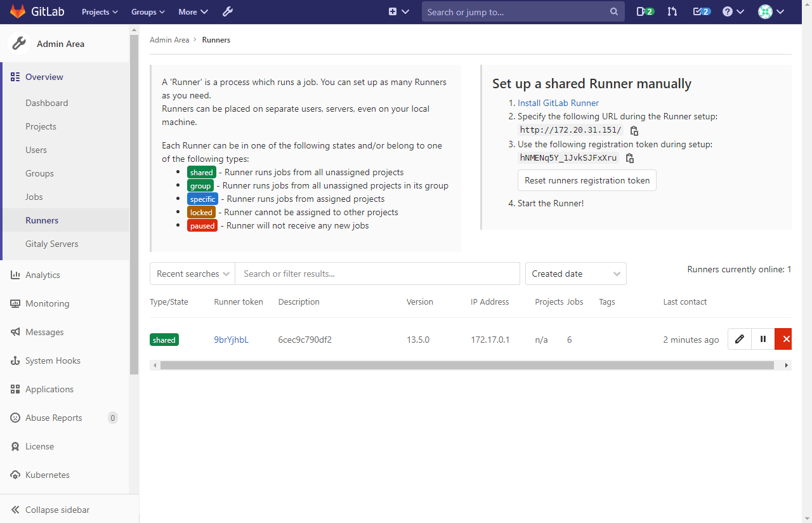The width and height of the screenshot is (812, 523).
Task: Follow the Install GitLab Runner link
Action: (x=558, y=103)
